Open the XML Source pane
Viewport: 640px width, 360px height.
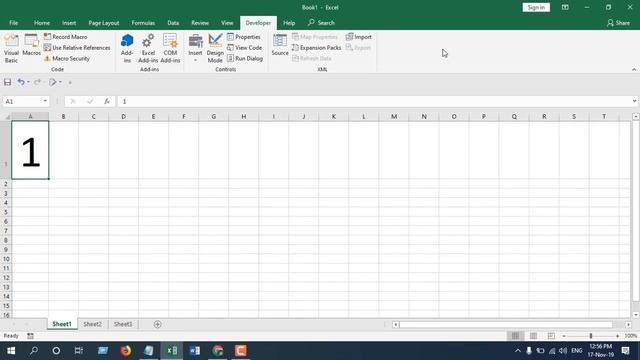280,45
